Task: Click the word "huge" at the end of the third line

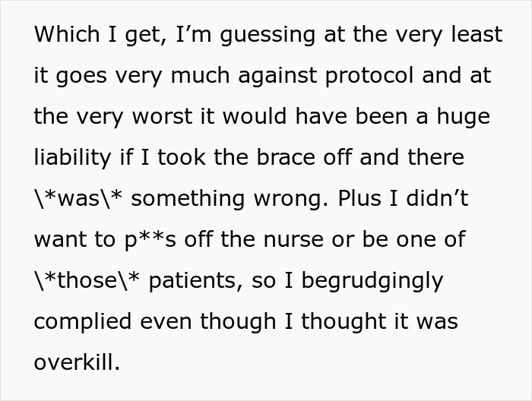Action: tap(464, 118)
